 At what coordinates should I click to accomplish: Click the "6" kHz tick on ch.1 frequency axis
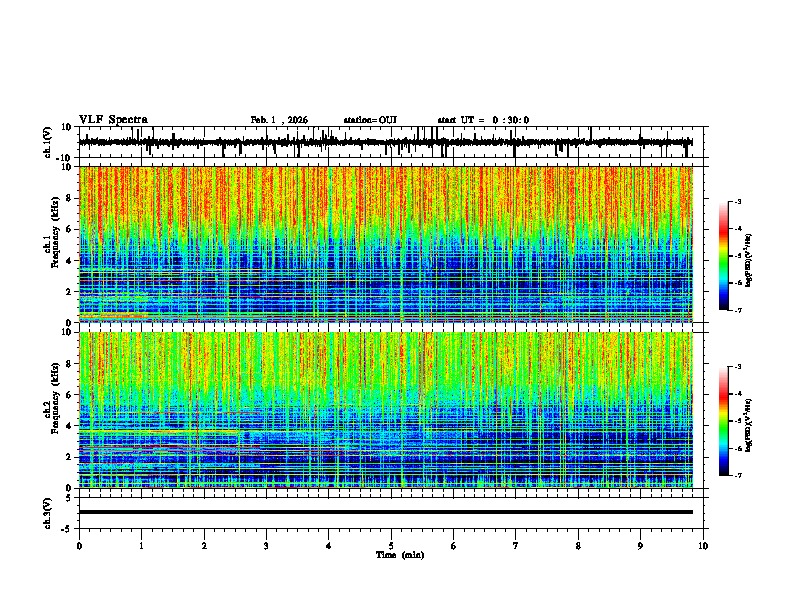coord(69,229)
